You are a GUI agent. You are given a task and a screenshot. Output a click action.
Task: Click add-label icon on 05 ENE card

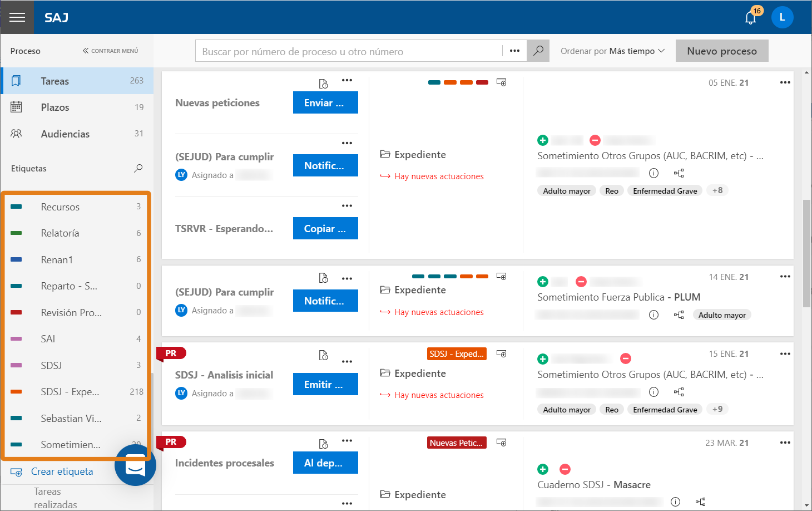point(501,82)
